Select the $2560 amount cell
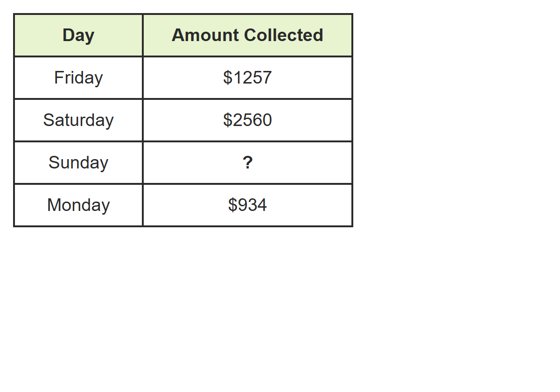This screenshot has width=560, height=392. pos(247,120)
